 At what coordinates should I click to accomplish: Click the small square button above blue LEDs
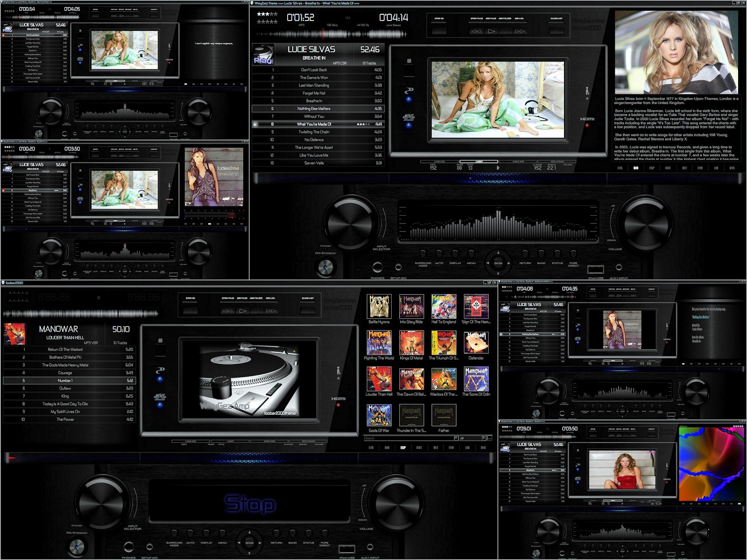point(409,61)
